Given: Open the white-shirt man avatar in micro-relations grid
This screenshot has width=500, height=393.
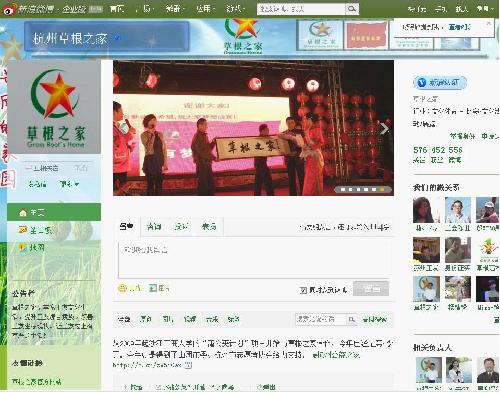Looking at the screenshot, I should pos(458,210).
